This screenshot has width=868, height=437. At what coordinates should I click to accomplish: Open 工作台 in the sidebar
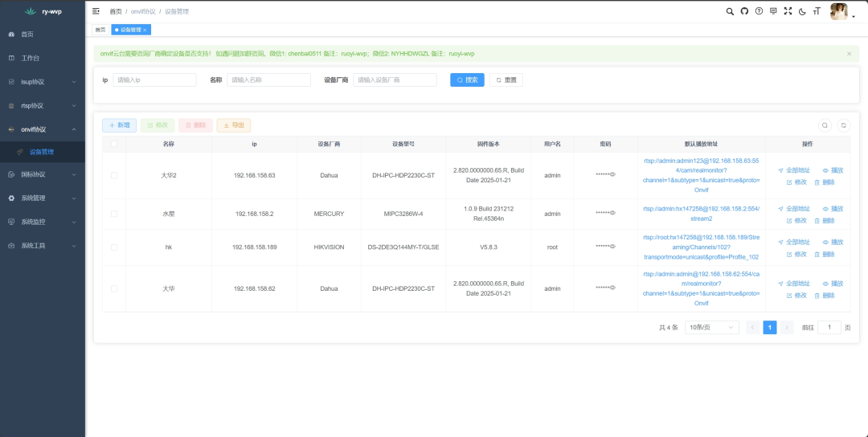(x=43, y=58)
